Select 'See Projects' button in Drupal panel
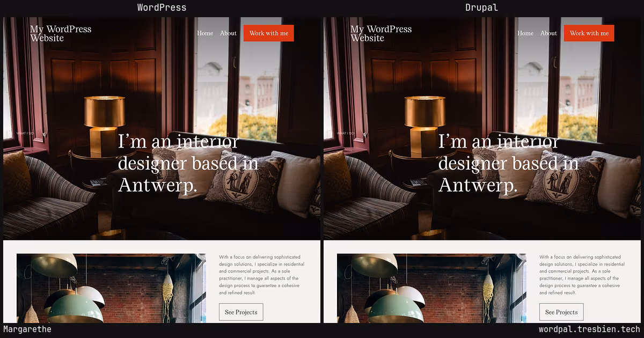Viewport: 644px width, 338px height. coord(561,312)
